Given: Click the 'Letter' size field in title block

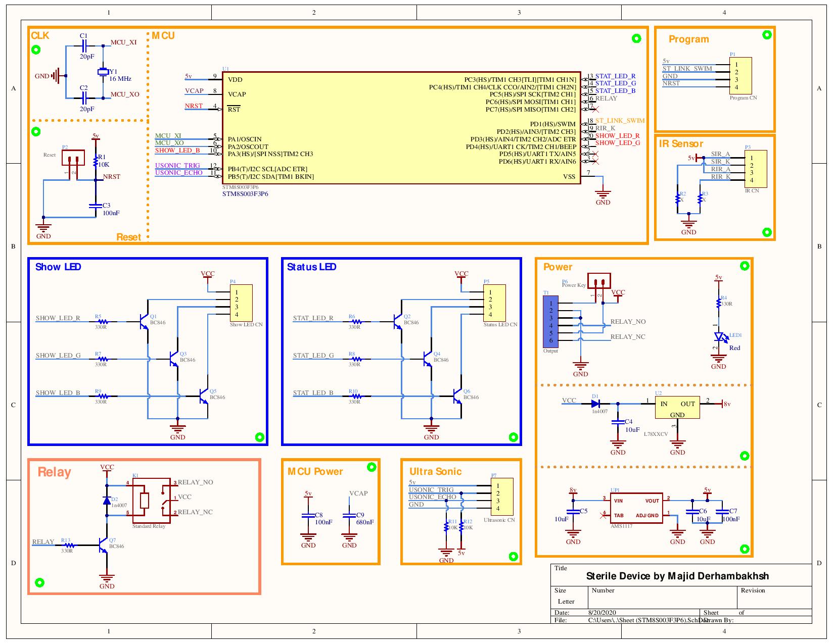Looking at the screenshot, I should [566, 602].
